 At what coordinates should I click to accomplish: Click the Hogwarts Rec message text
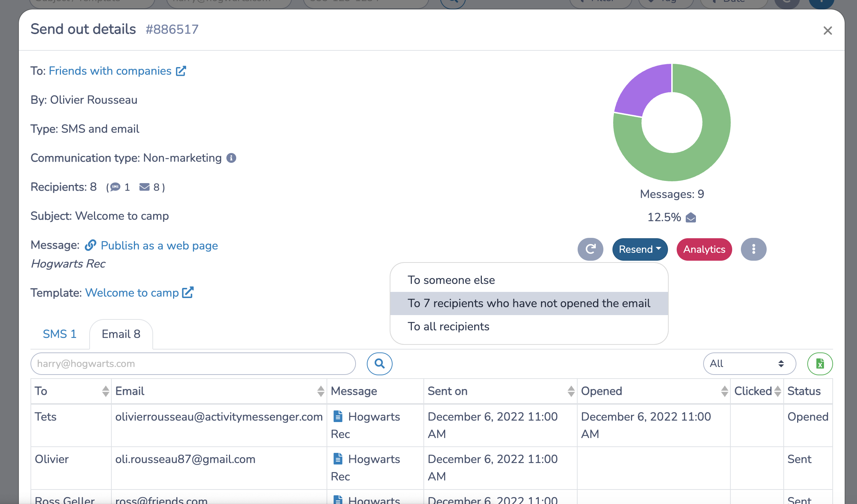pyautogui.click(x=68, y=264)
